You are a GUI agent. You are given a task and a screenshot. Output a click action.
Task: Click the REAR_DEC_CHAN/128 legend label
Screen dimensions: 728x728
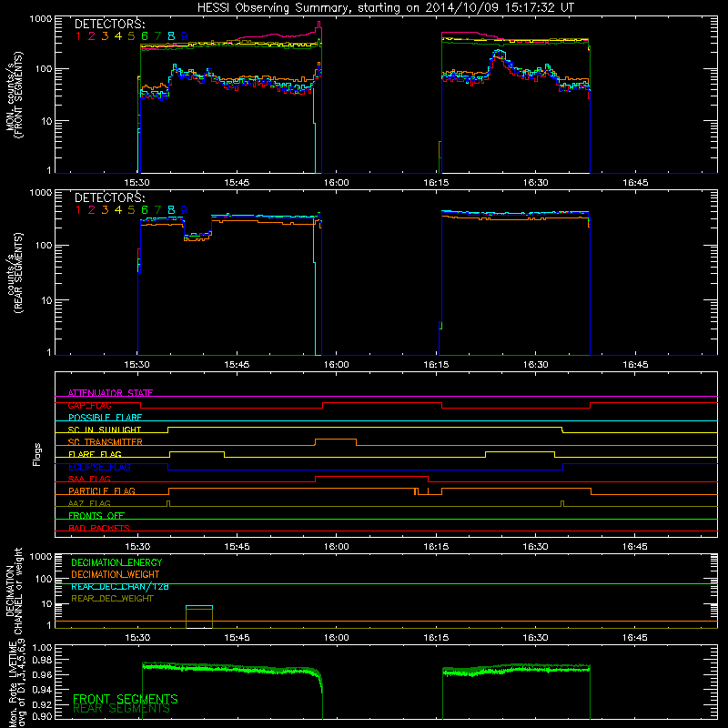[120, 586]
